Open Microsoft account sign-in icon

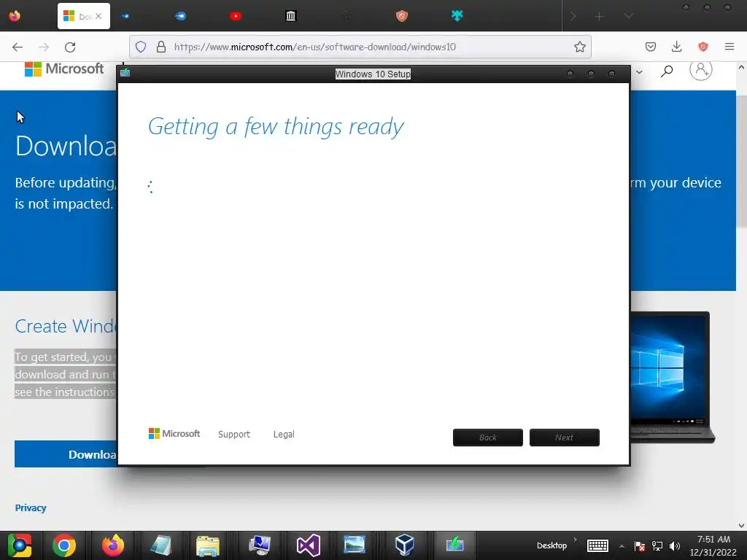tap(701, 70)
